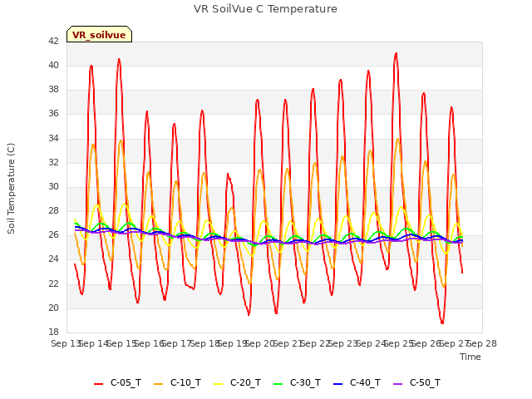Click the Time axis label
The width and height of the screenshot is (532, 399).
pyautogui.click(x=470, y=357)
